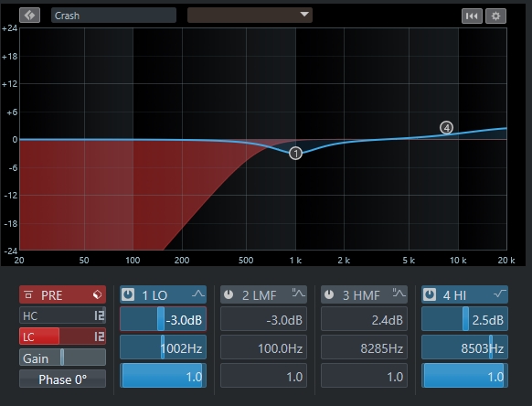Click band 2 LMF Q value 1.0
Image resolution: width=532 pixels, height=406 pixels.
[x=263, y=376]
